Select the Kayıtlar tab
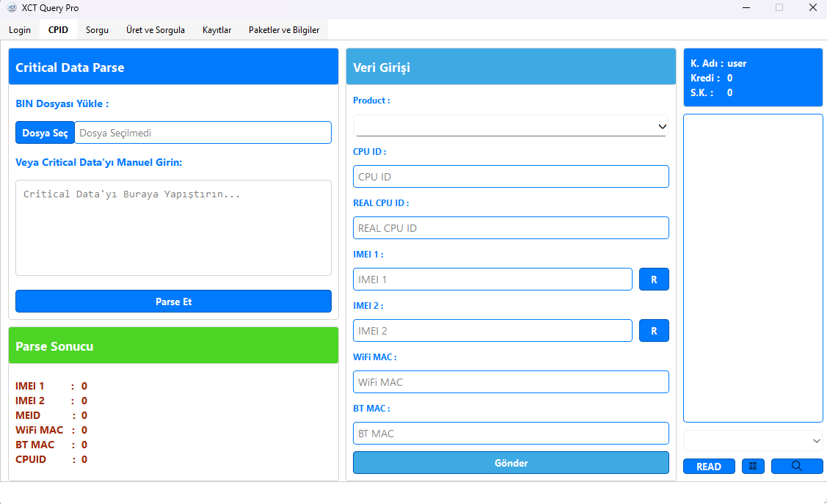 216,30
